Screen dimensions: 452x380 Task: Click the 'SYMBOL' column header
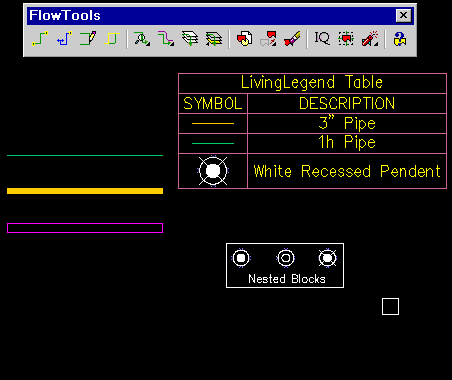[213, 104]
